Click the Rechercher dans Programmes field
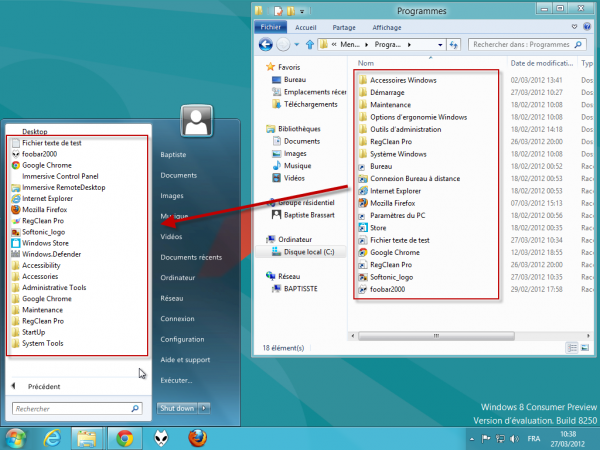The width and height of the screenshot is (600, 450). [527, 45]
